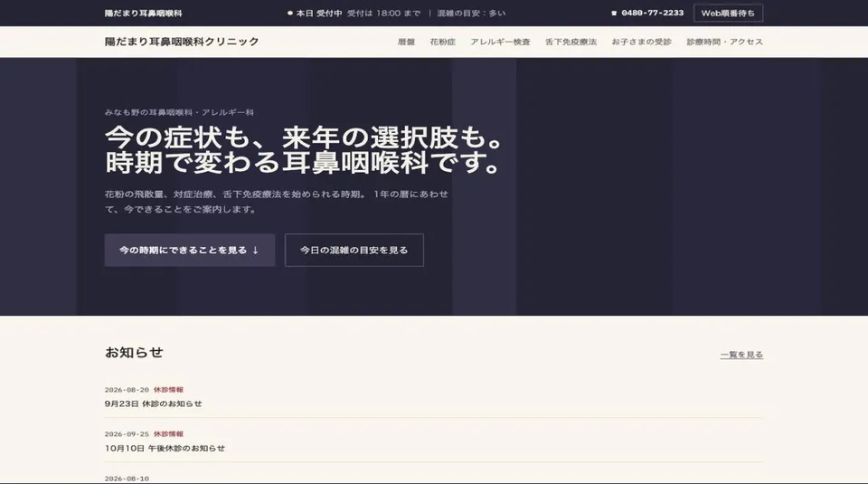Open お子さまの受診 navigation link
This screenshot has height=484, width=868.
click(641, 42)
